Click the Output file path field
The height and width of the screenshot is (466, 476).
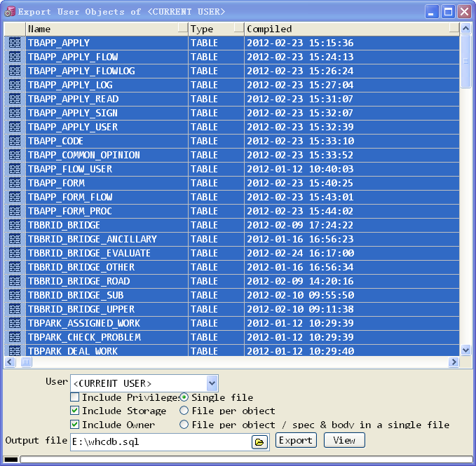161,442
